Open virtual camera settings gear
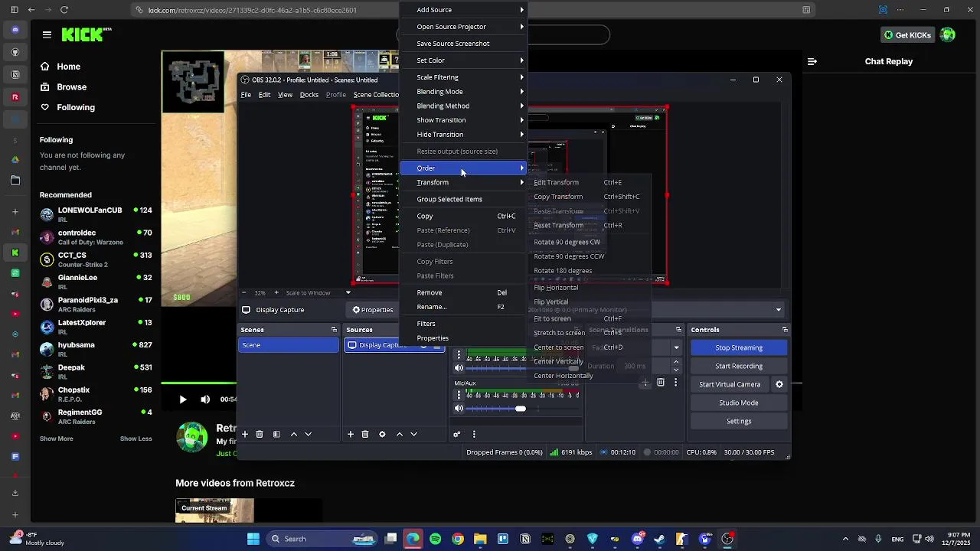 [779, 384]
